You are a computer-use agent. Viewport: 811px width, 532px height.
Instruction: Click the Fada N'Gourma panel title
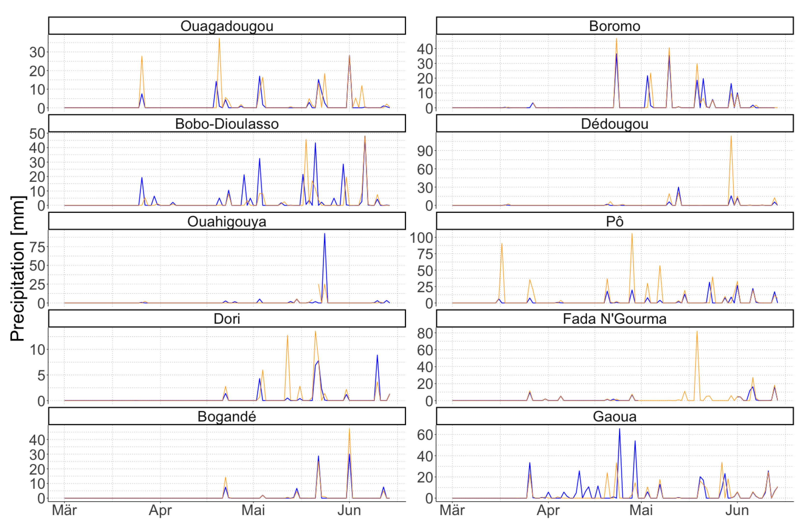(614, 319)
